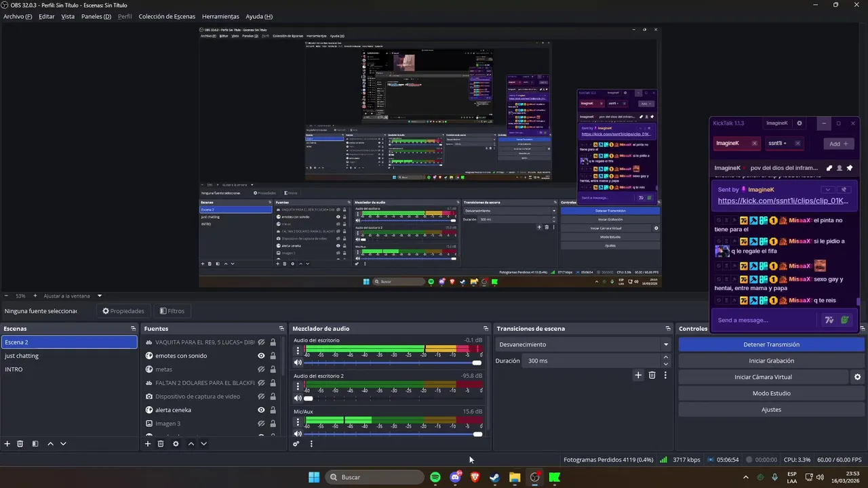Viewport: 868px width, 488px height.
Task: Move source up in Fuentes list
Action: 191,444
